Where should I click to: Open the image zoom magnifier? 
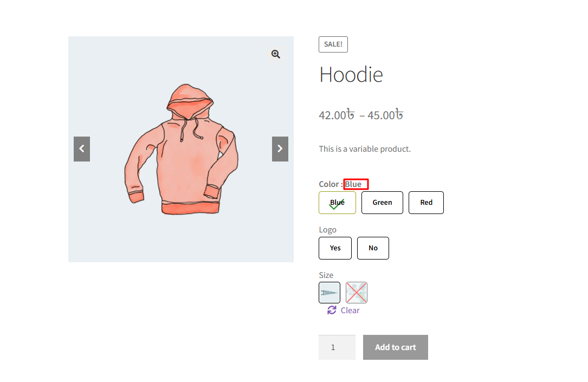point(276,54)
